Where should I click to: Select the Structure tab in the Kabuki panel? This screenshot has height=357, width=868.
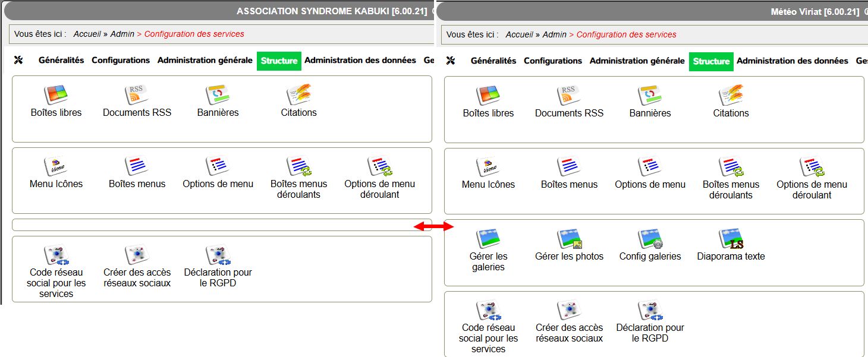tap(279, 61)
